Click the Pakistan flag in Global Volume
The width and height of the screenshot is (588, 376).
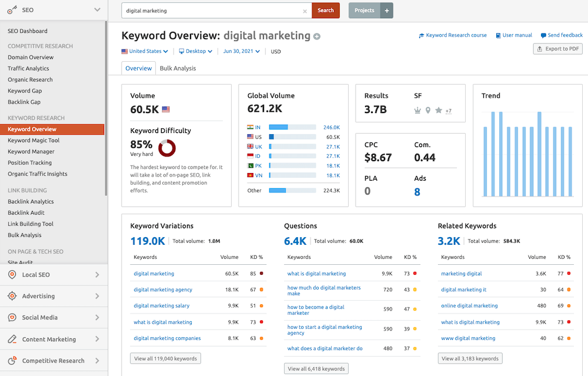[250, 165]
